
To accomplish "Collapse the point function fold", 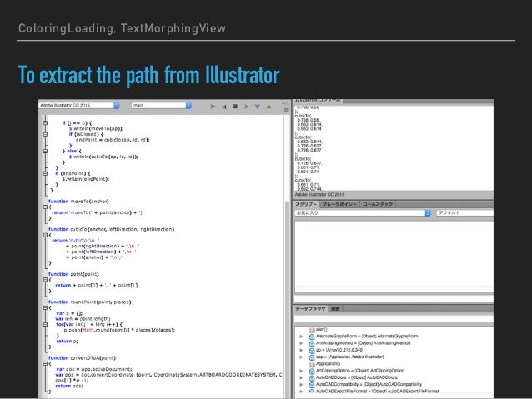I will pos(46,280).
